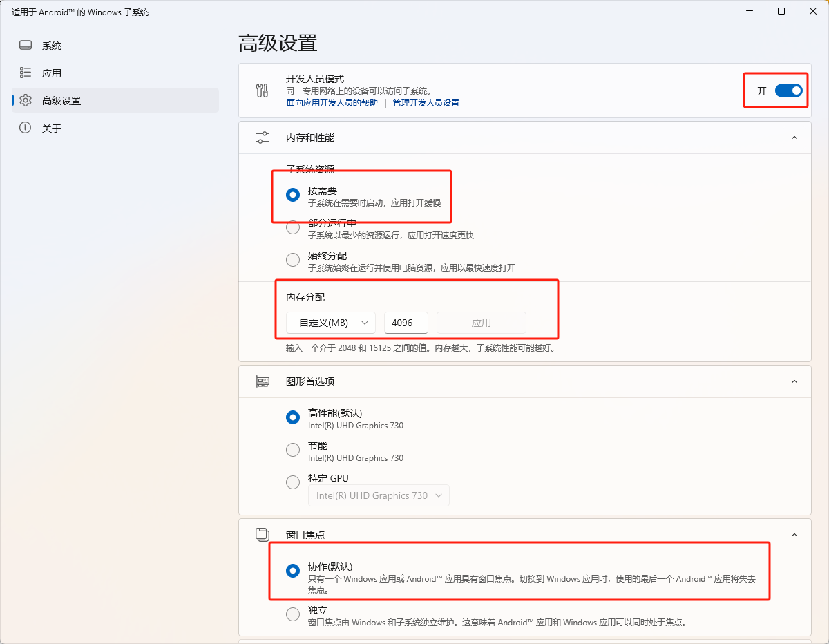Select 始终分配 subsystem resource option
This screenshot has width=829, height=644.
(293, 260)
